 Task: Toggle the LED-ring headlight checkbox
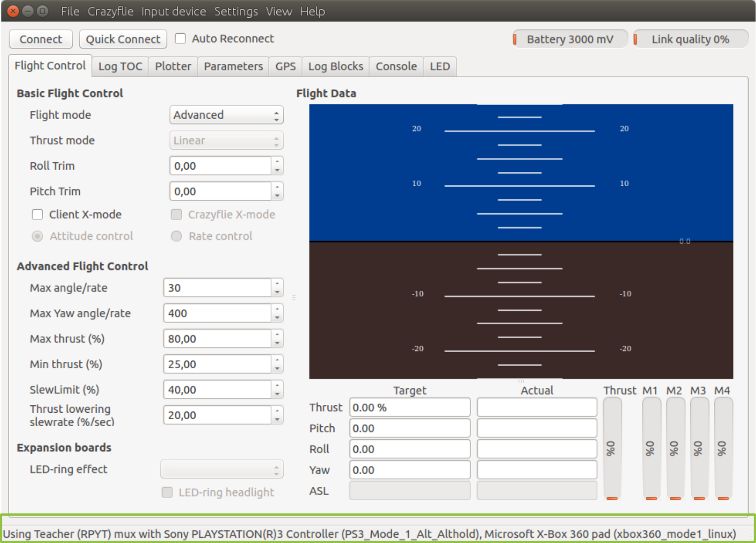(x=167, y=492)
